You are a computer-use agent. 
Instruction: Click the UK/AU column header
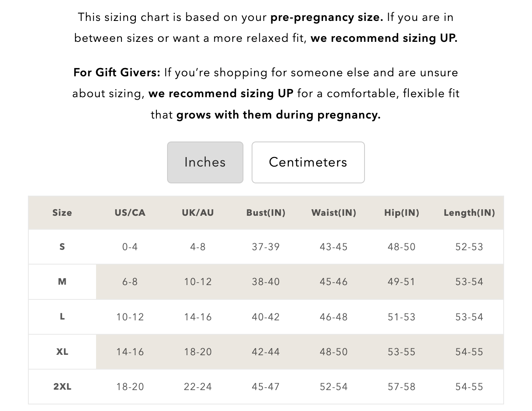[198, 212]
